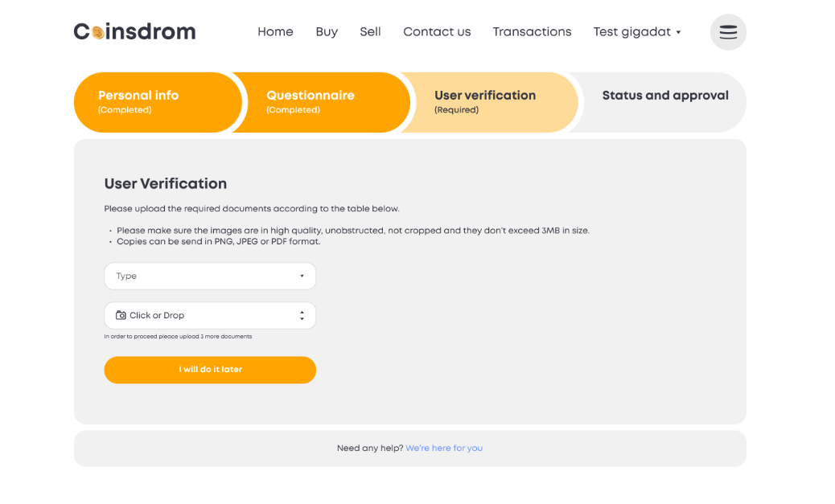
Task: Follow the We're here for you link
Action: (x=444, y=448)
